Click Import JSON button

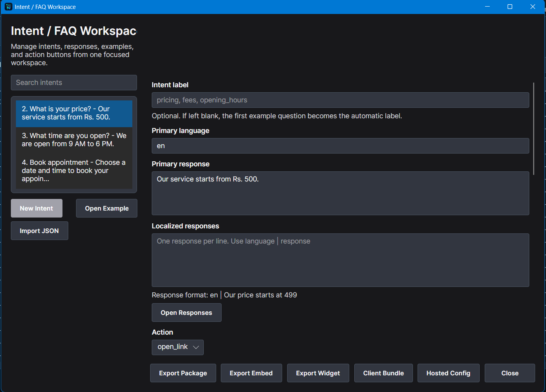click(x=40, y=231)
